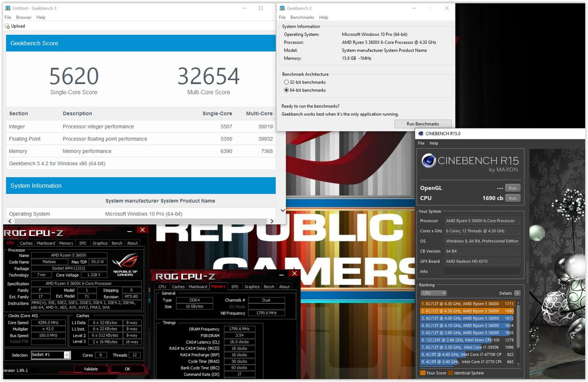This screenshot has width=588, height=382.
Task: Open Help menu in Cinebench
Action: tap(433, 143)
